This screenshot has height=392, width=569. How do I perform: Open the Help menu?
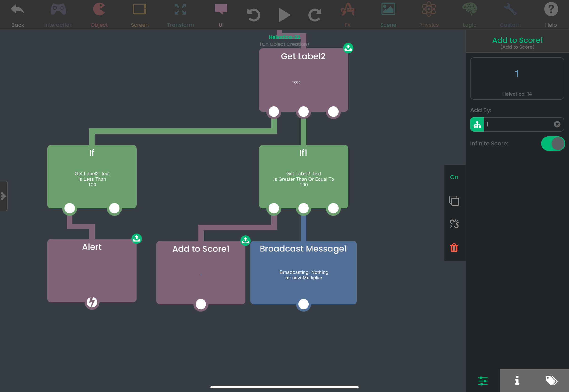click(551, 15)
